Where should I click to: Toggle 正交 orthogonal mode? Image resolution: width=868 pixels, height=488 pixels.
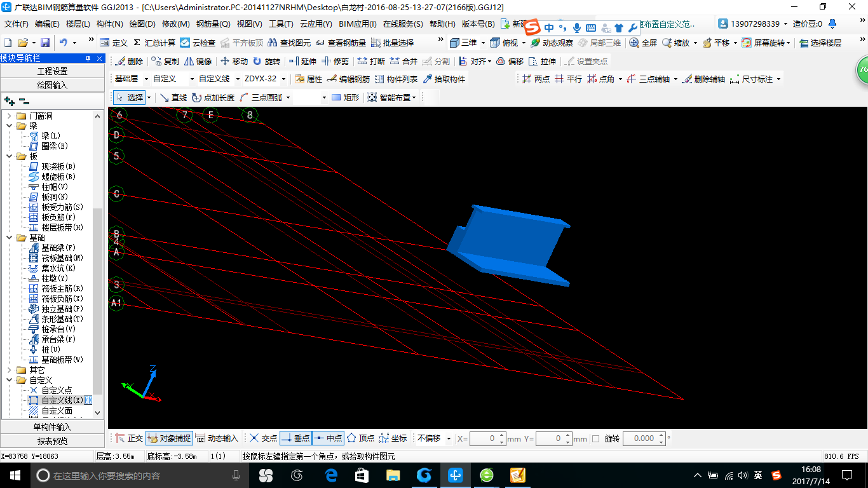(x=129, y=438)
